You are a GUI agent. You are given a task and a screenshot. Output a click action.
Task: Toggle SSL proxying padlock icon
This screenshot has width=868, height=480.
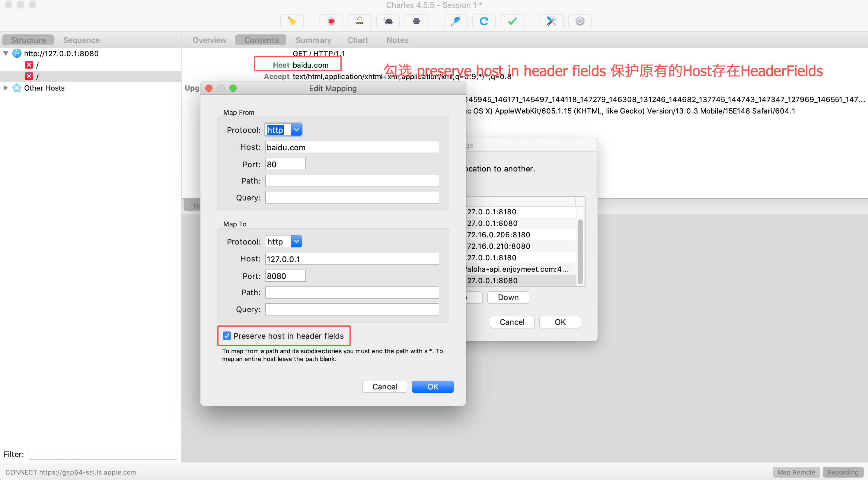(x=359, y=21)
